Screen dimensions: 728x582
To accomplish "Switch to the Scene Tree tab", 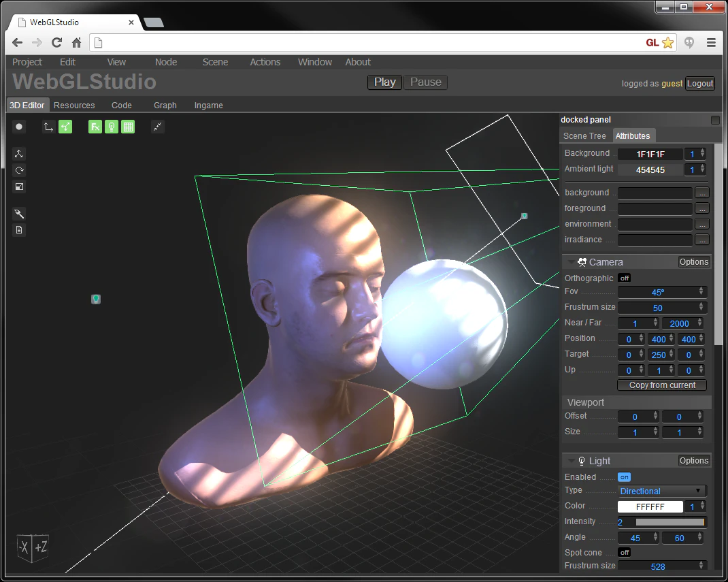I will 584,135.
